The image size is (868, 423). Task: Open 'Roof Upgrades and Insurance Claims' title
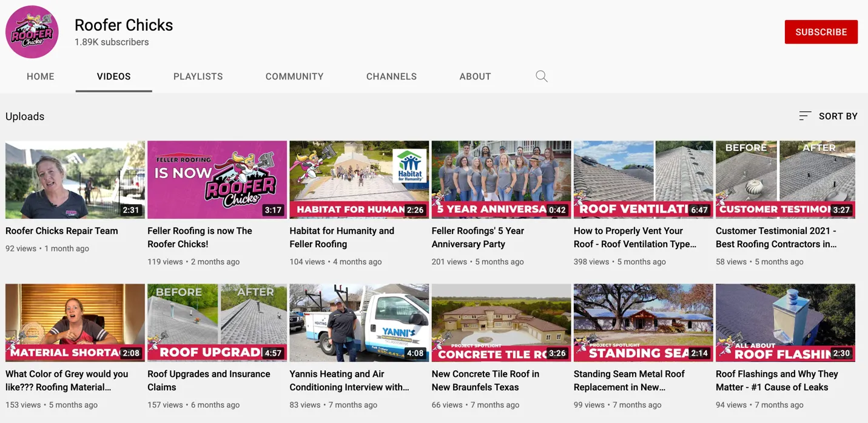click(x=209, y=381)
